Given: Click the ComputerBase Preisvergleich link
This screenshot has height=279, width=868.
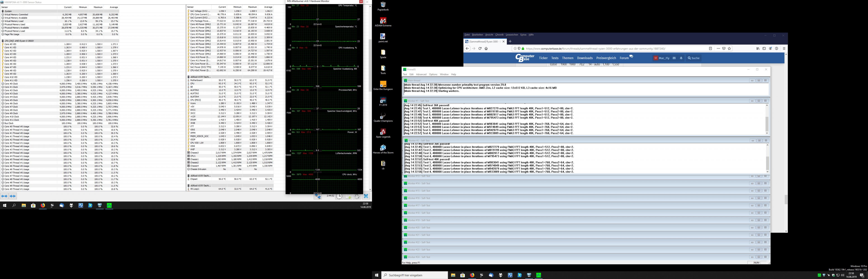Looking at the screenshot, I should pos(606,58).
